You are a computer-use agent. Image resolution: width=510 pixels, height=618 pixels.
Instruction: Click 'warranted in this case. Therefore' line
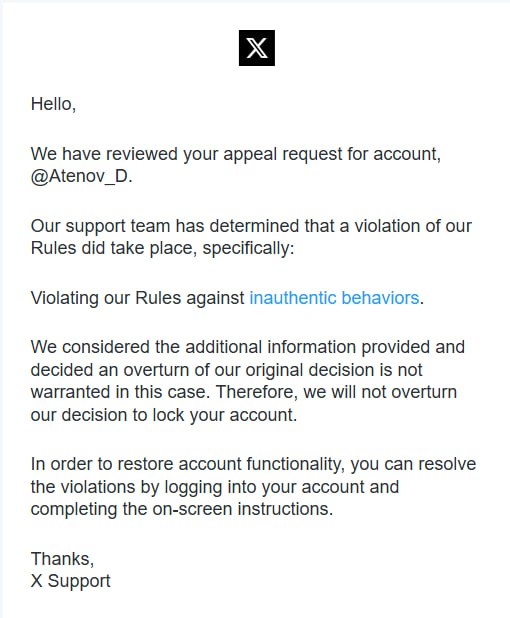(244, 392)
